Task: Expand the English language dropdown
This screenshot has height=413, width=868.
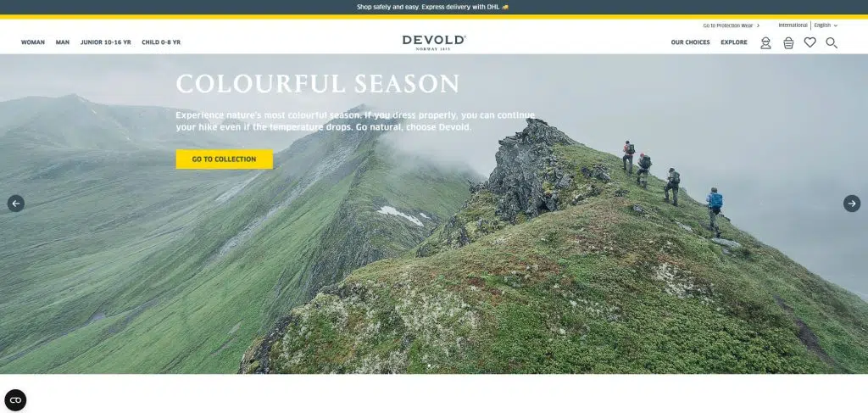Action: tap(826, 25)
